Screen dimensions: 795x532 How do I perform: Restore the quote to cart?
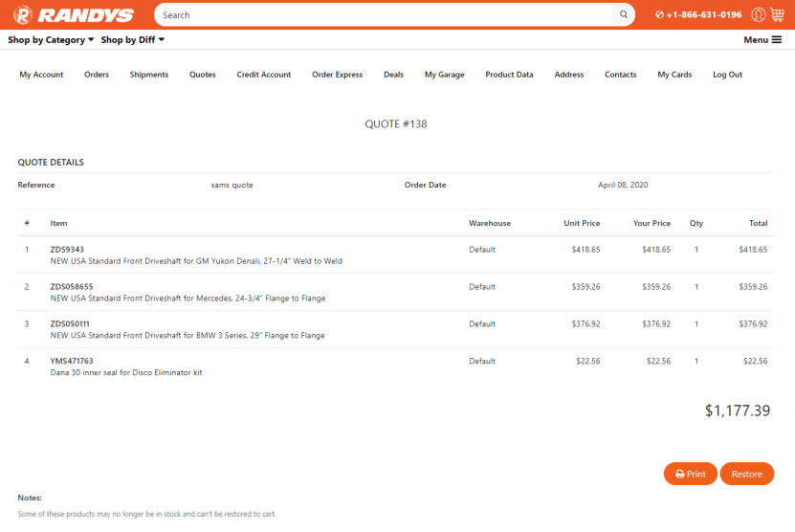coord(747,474)
